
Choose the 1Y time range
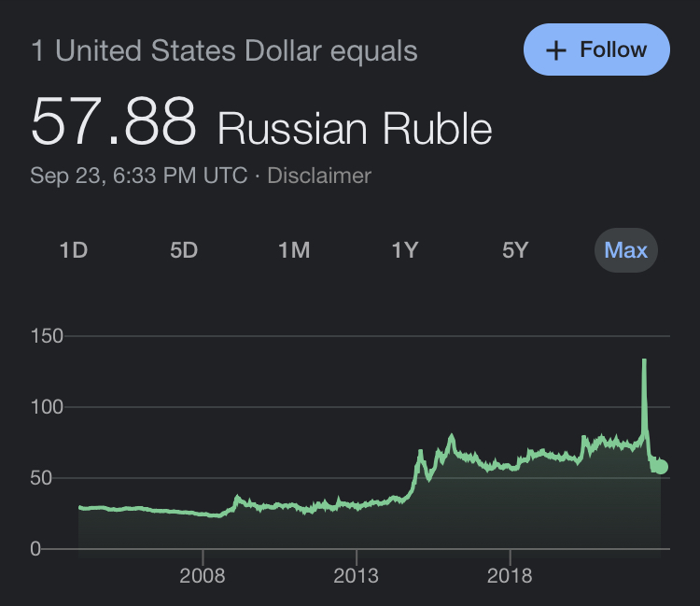[405, 250]
